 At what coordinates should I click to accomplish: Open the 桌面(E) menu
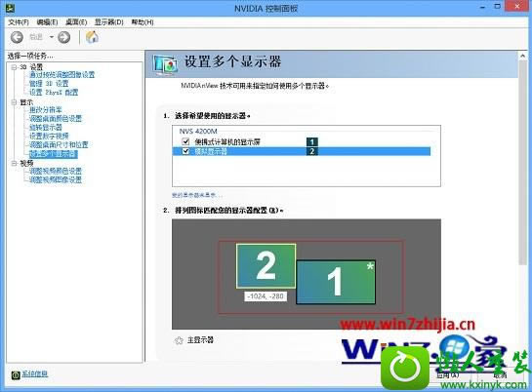(76, 22)
